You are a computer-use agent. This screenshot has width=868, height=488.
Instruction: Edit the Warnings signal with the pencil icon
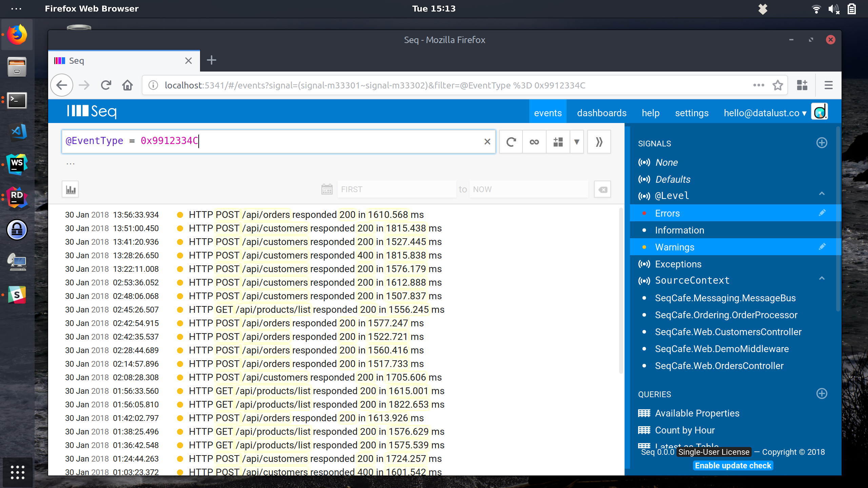pyautogui.click(x=822, y=247)
